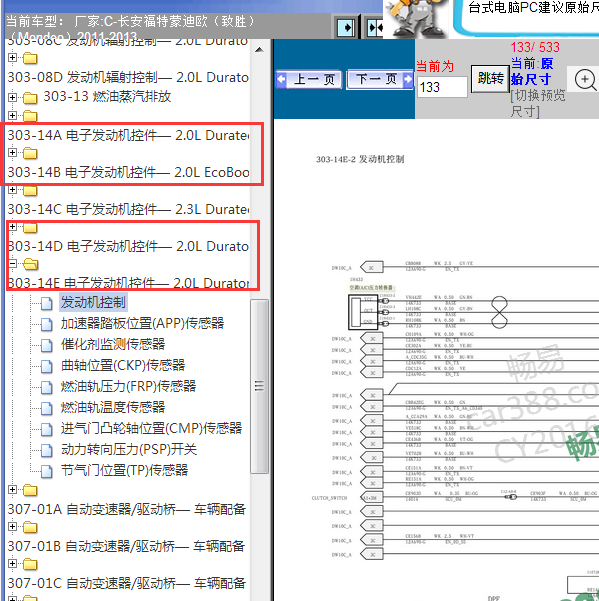
Task: Open 催化剂监测传感器 document
Action: pyautogui.click(x=113, y=344)
